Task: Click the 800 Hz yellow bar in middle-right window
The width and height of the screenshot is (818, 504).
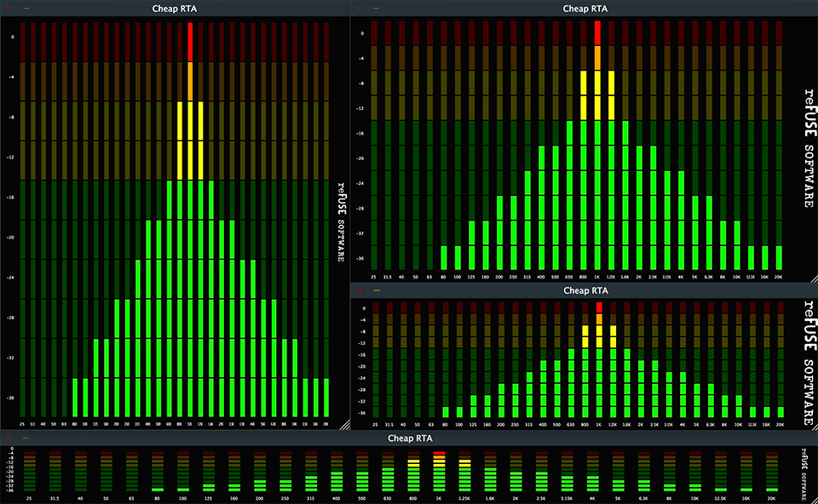Action: point(585,336)
